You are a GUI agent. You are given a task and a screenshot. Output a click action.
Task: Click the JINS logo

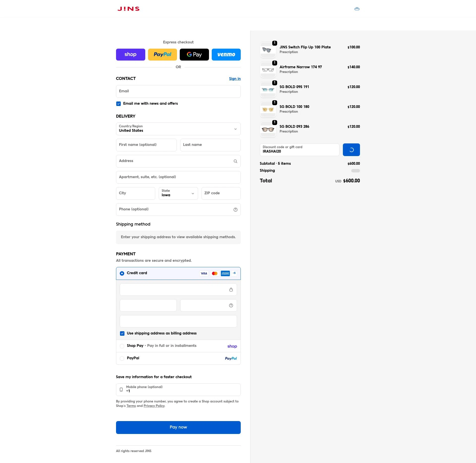(128, 9)
